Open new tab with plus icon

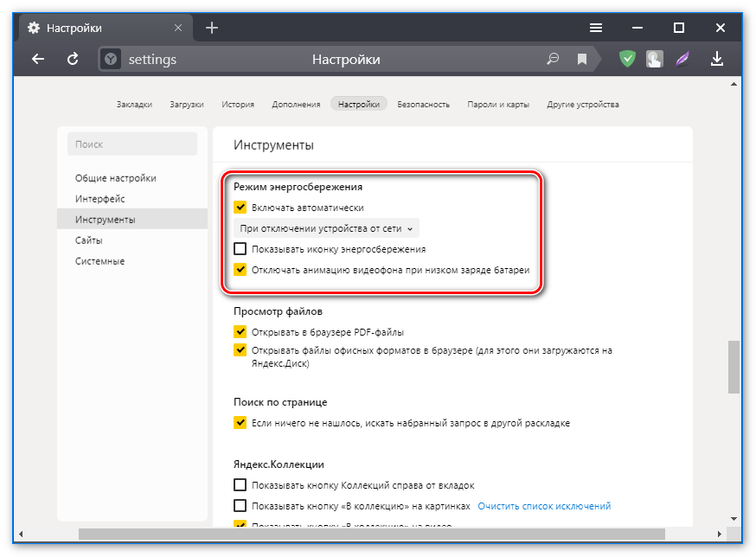[x=212, y=28]
